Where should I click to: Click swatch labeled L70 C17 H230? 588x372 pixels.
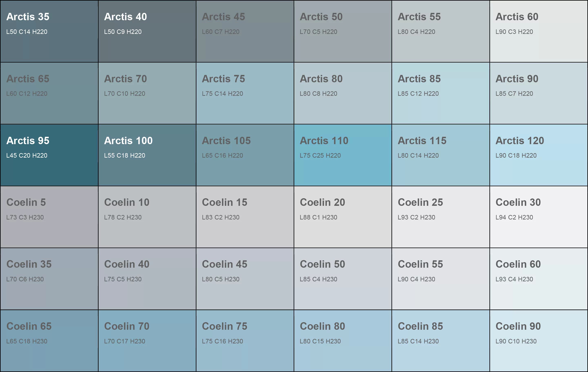coord(147,341)
